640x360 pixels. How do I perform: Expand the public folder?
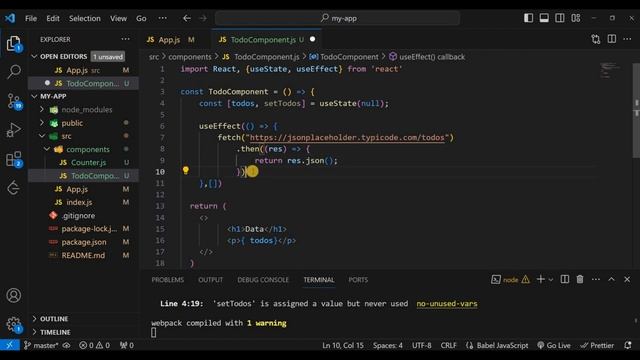(42, 122)
